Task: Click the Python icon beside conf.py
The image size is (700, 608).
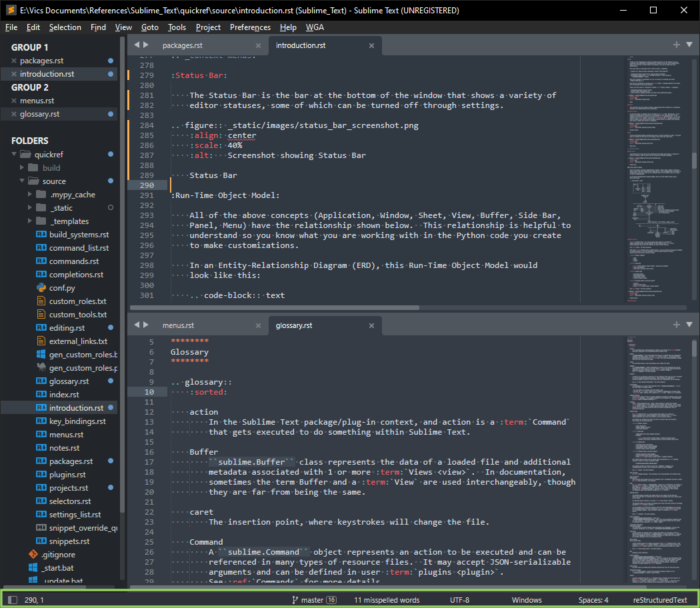Action: (x=41, y=288)
